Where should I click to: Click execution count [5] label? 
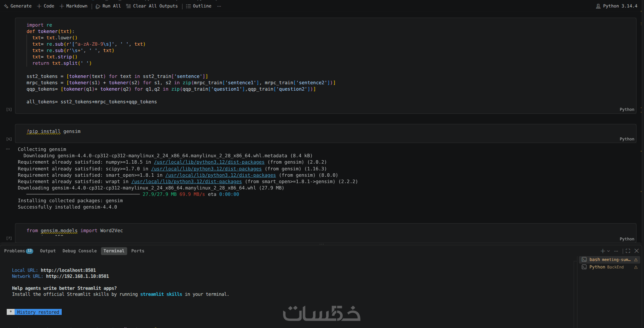coord(9,110)
